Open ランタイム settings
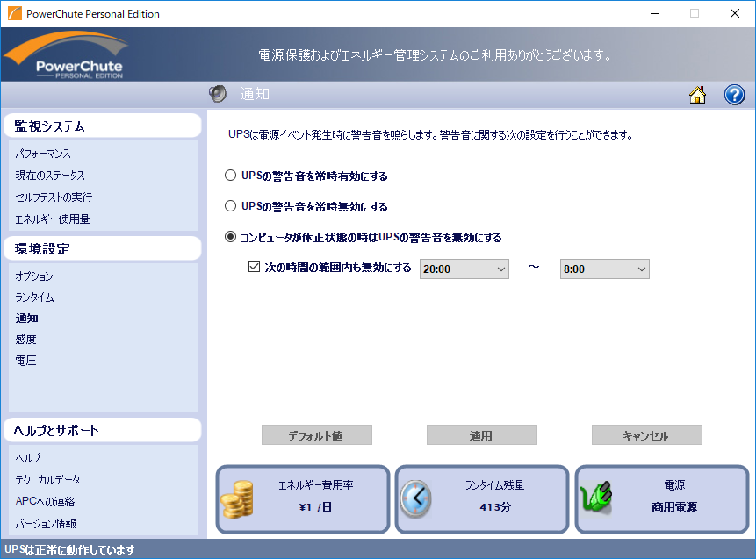Screen dimensions: 756x559 click(34, 297)
